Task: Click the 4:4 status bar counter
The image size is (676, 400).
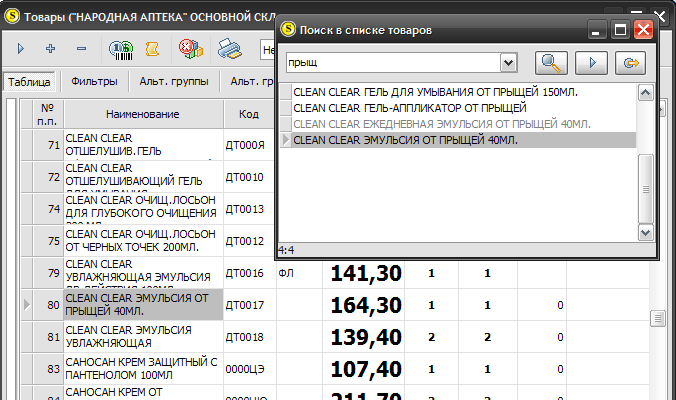Action: pos(286,250)
